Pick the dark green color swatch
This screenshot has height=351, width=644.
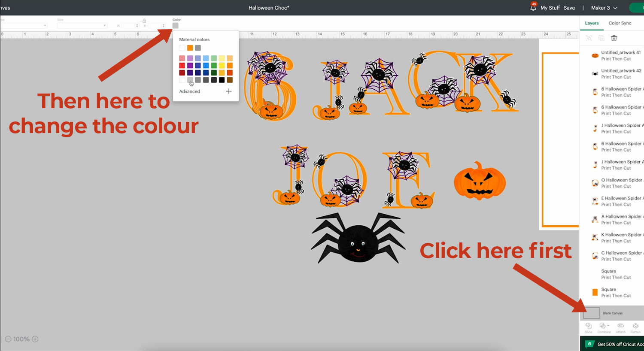(214, 73)
